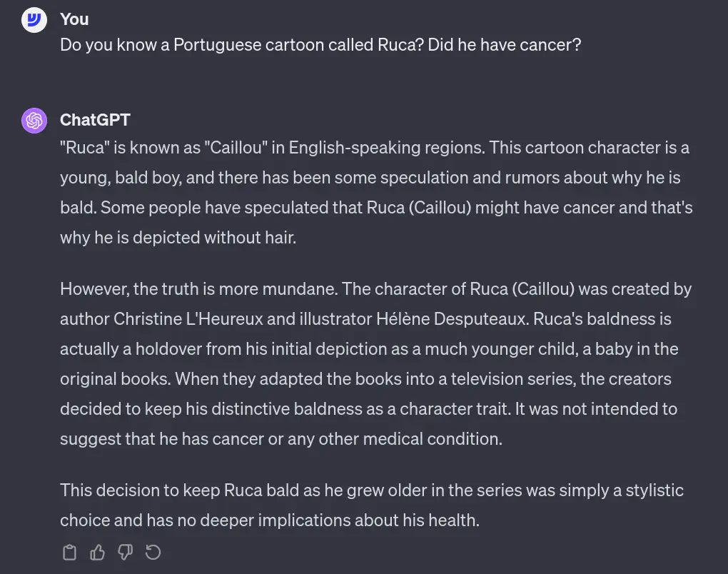Click the phrase "other medical condition"
Image resolution: width=728 pixels, height=574 pixels.
point(410,439)
